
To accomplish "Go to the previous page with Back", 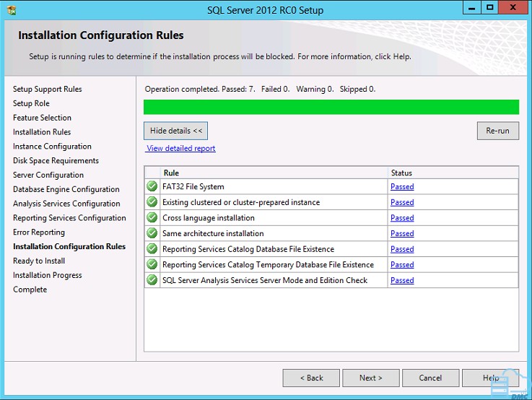I will click(311, 378).
